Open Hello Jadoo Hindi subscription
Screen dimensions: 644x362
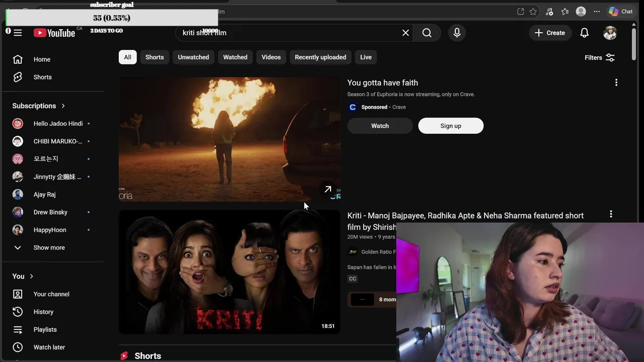tap(53, 124)
